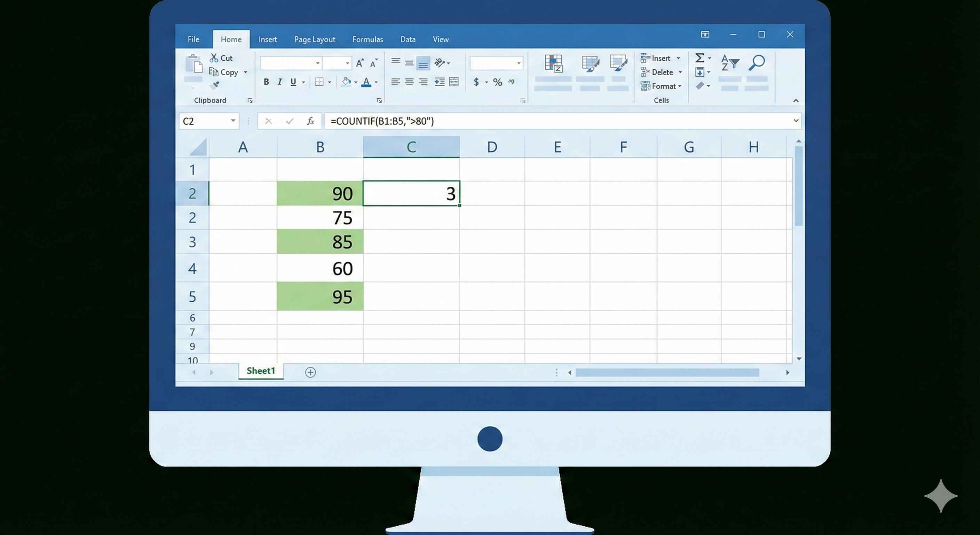Click the Format Painter brush icon
This screenshot has height=535, width=980.
tap(215, 85)
